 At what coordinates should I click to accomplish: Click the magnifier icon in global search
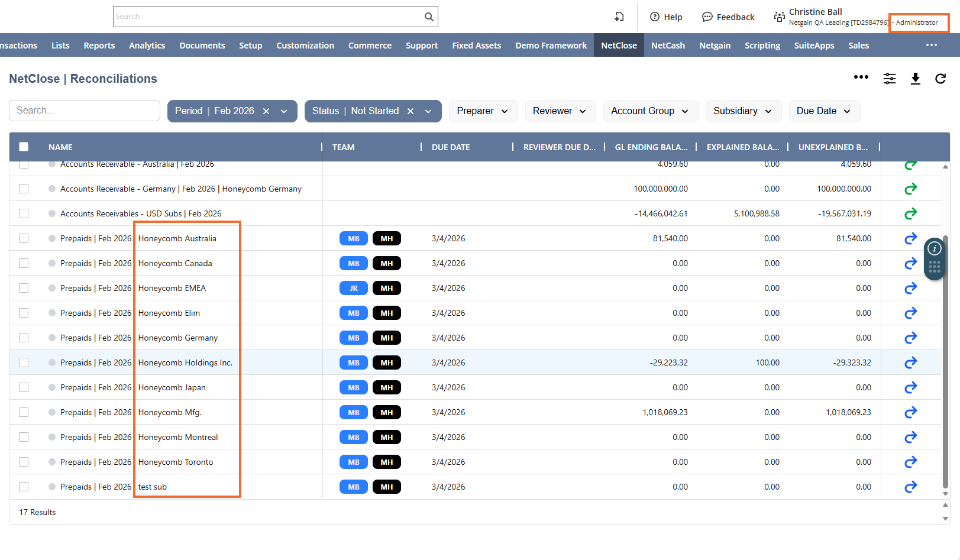[429, 17]
